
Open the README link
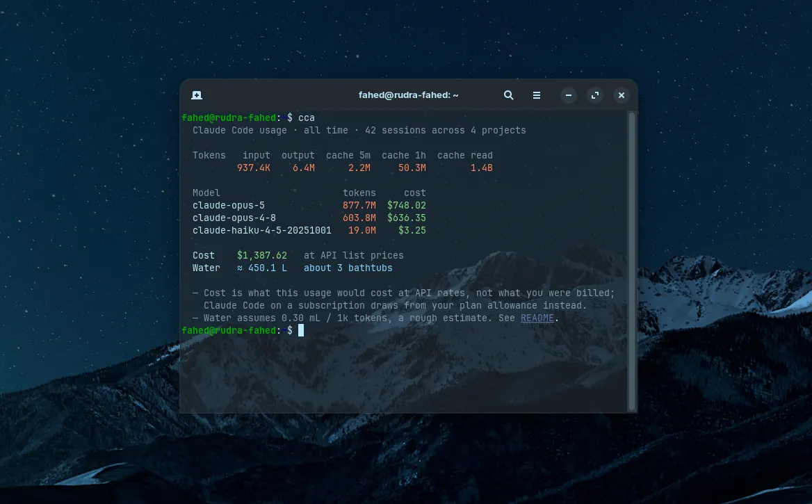coord(537,318)
